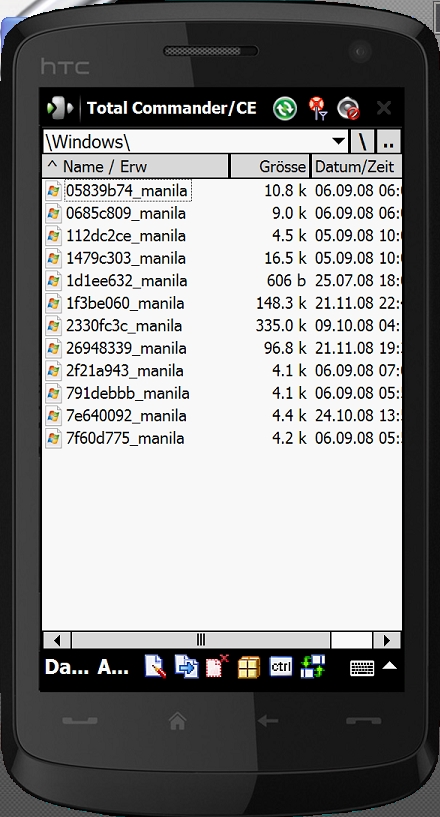Open the Da... menu

coord(66,667)
